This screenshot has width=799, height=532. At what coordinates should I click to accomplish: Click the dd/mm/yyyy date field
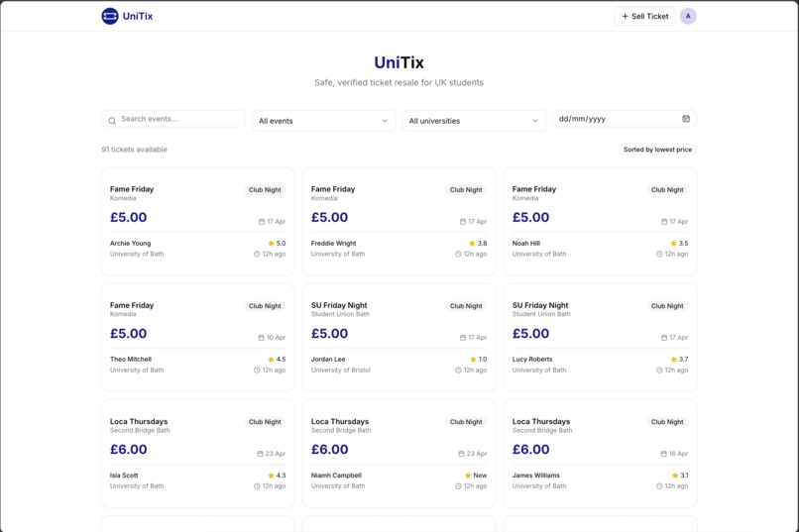tap(625, 119)
